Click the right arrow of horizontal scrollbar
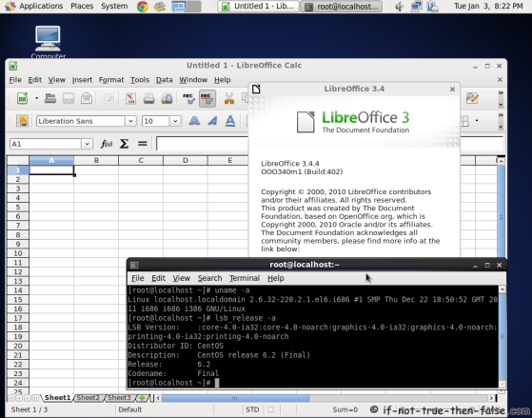Viewport: 532px width, 418px height. (x=491, y=398)
